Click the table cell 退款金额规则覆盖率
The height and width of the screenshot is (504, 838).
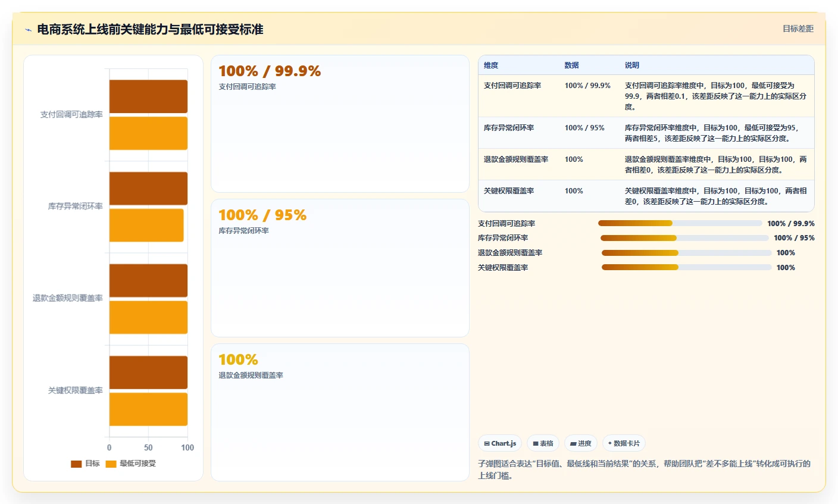coord(516,159)
